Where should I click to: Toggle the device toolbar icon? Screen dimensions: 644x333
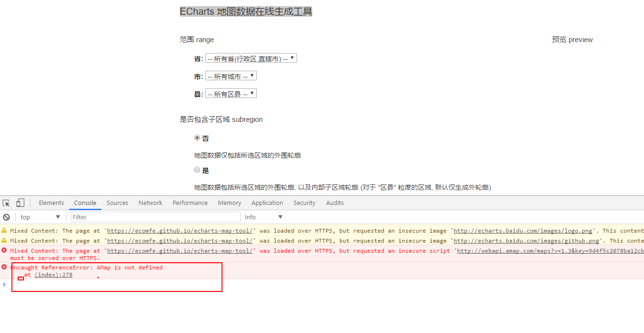[20, 203]
